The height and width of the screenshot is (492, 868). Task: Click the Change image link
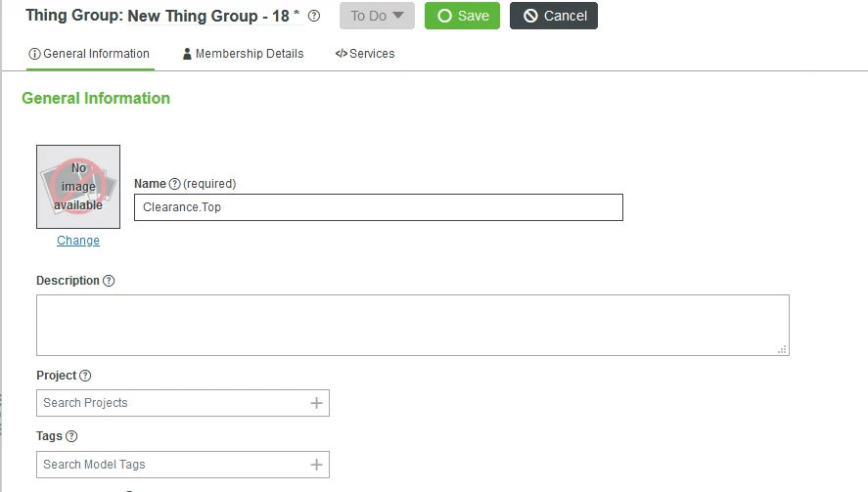[78, 241]
